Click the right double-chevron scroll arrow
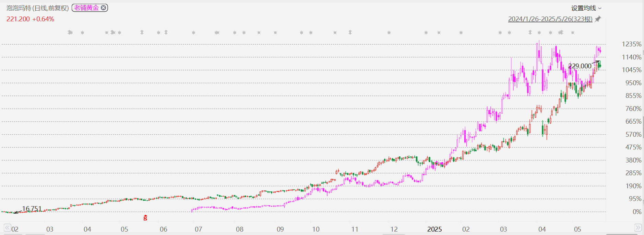 pos(638,227)
